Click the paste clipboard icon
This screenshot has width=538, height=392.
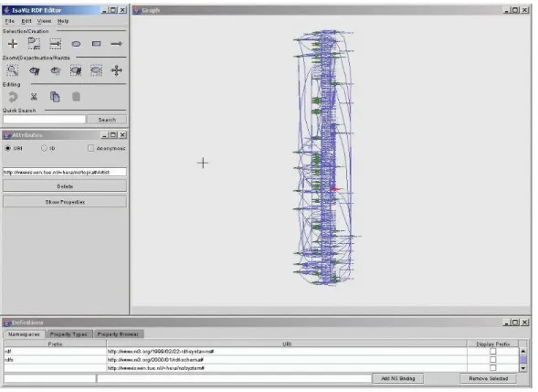click(x=76, y=97)
